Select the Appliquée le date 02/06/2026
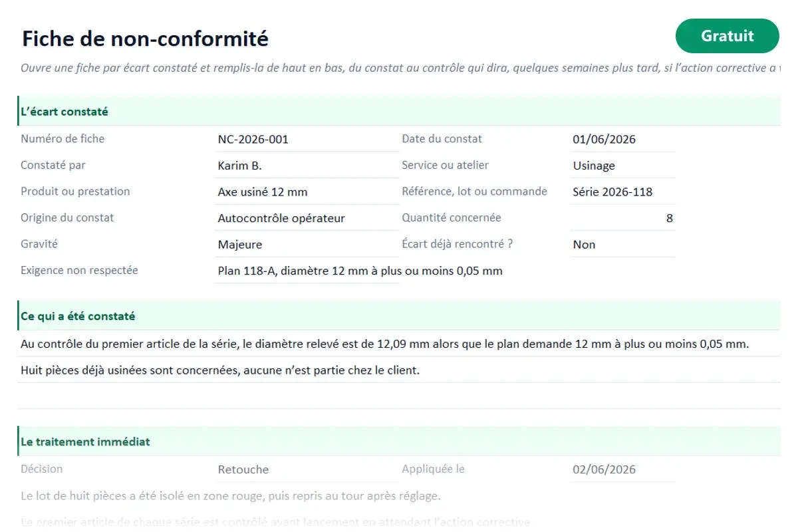This screenshot has height=532, width=798. coord(622,469)
